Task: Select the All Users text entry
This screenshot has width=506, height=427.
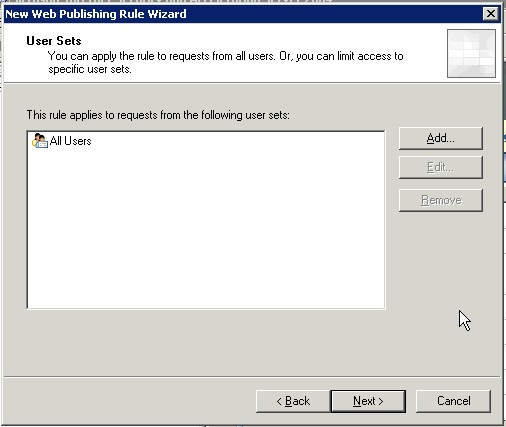Action: [x=70, y=141]
